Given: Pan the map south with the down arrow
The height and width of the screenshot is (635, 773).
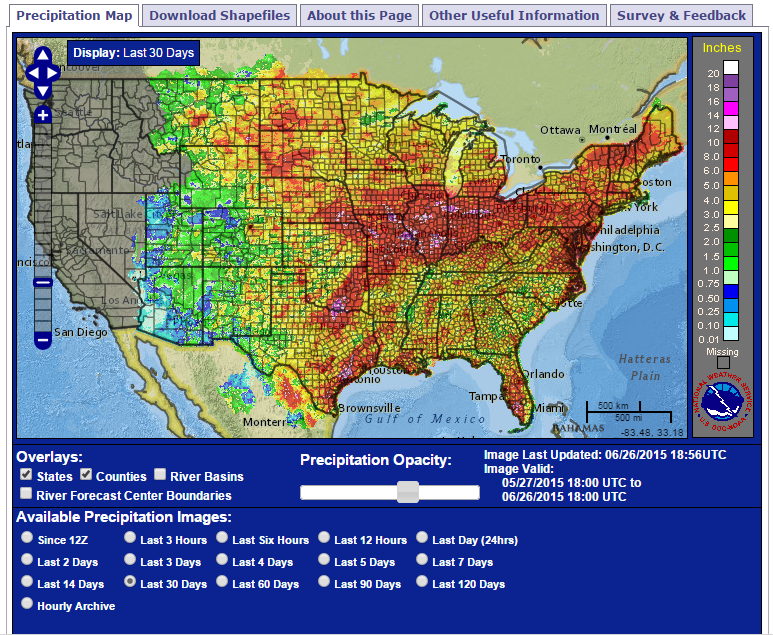Looking at the screenshot, I should tap(43, 90).
